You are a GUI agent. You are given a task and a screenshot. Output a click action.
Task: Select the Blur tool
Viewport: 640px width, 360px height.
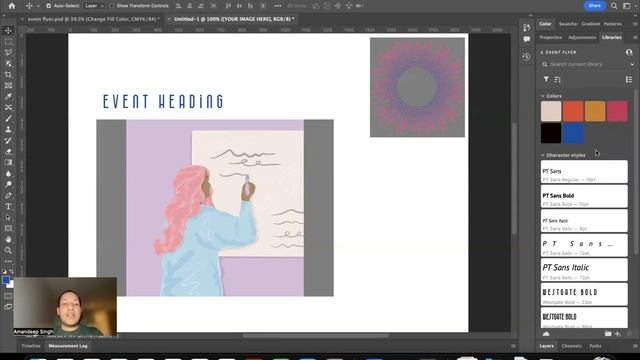(x=8, y=173)
